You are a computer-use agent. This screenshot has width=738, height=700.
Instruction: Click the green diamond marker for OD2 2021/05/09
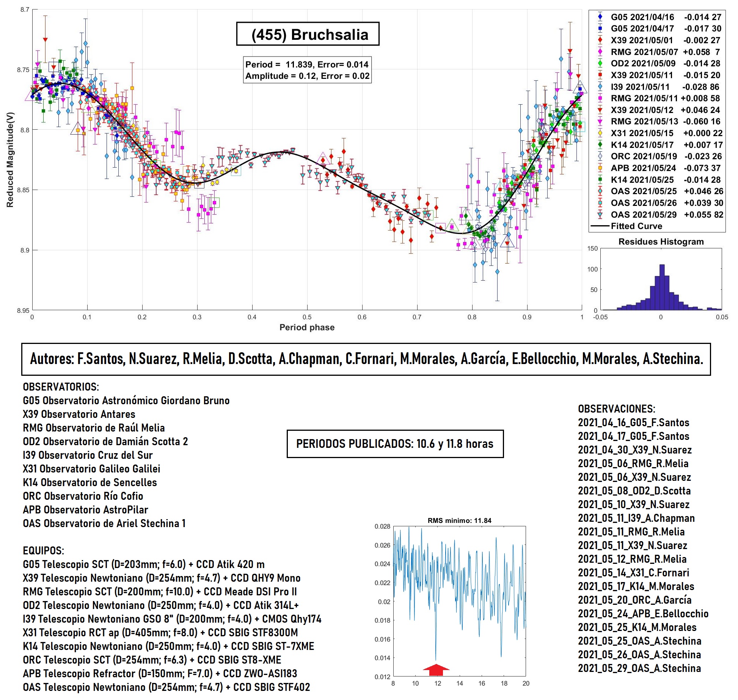tap(600, 63)
